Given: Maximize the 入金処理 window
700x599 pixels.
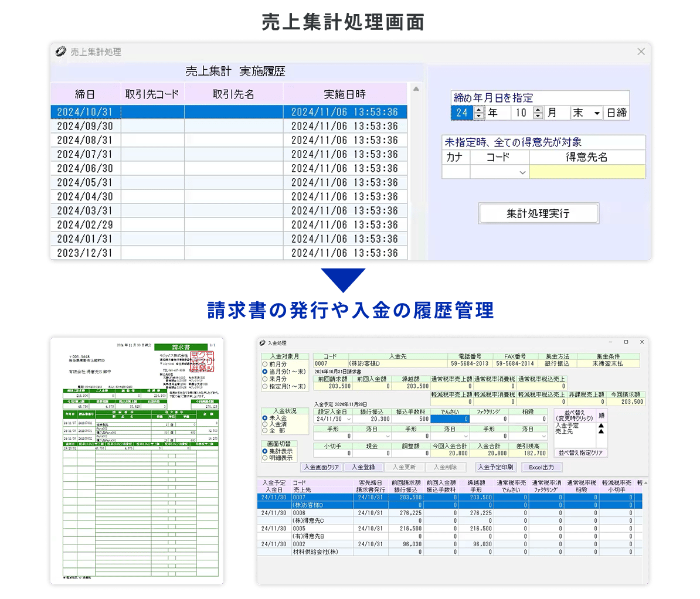Looking at the screenshot, I should point(626,342).
